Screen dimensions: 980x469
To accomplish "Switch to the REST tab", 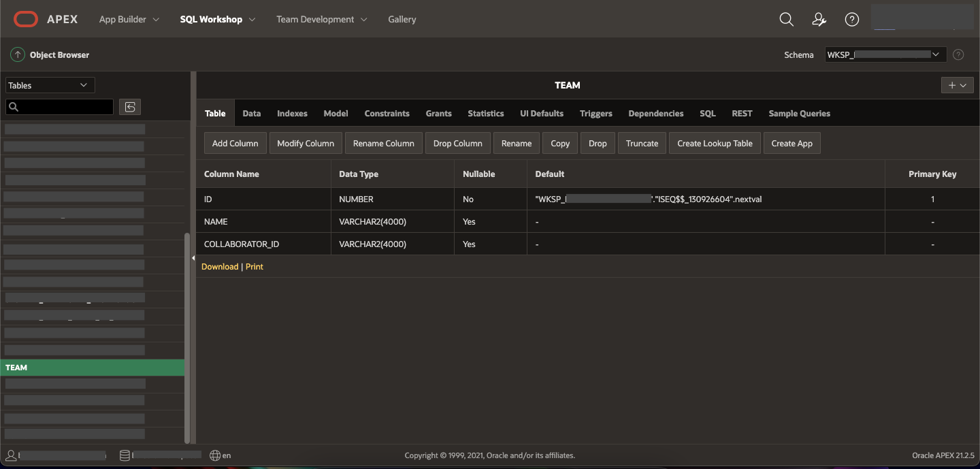I will pyautogui.click(x=742, y=113).
